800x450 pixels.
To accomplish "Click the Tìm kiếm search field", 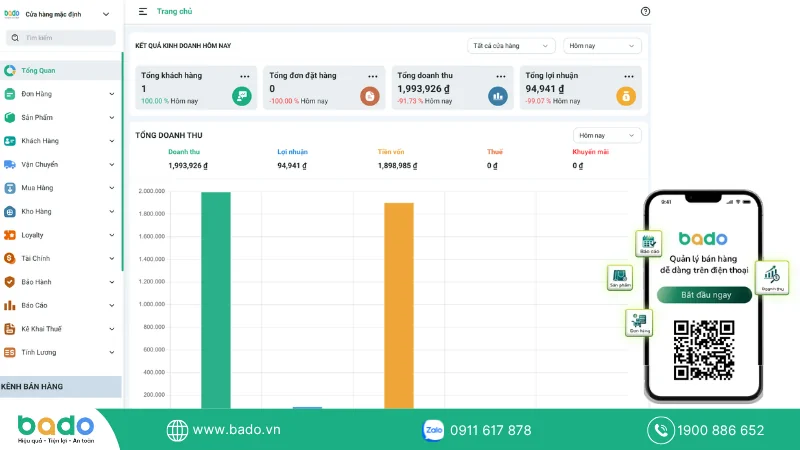I will [x=61, y=38].
